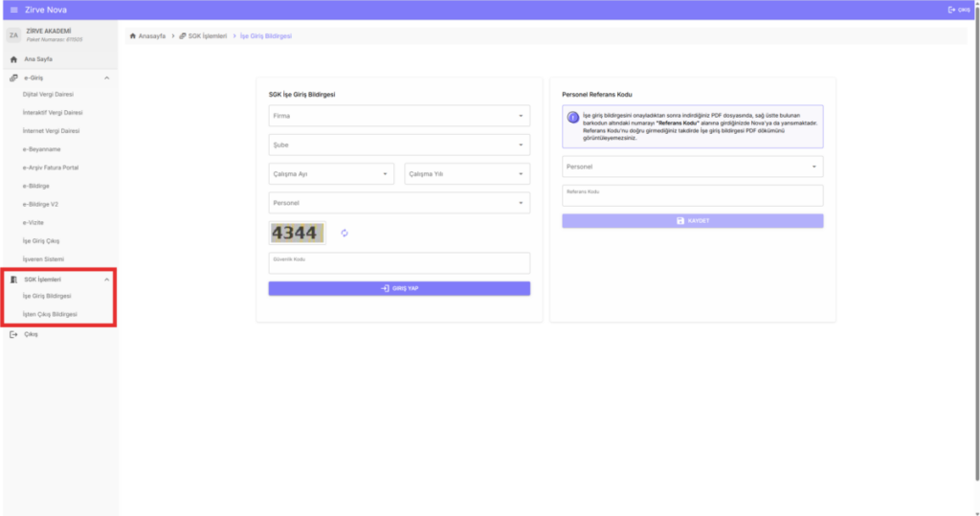The image size is (980, 516).
Task: Click the Çıkış icon in the sidebar
Action: [x=13, y=335]
